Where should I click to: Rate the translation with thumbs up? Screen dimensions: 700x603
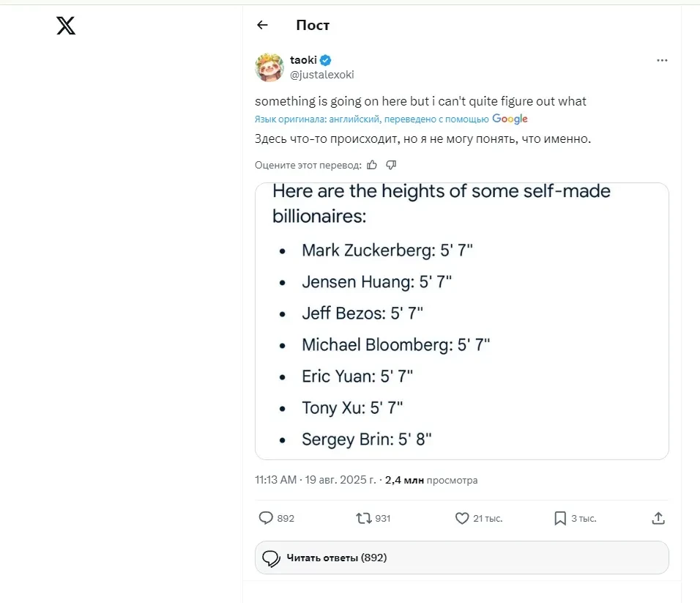372,165
